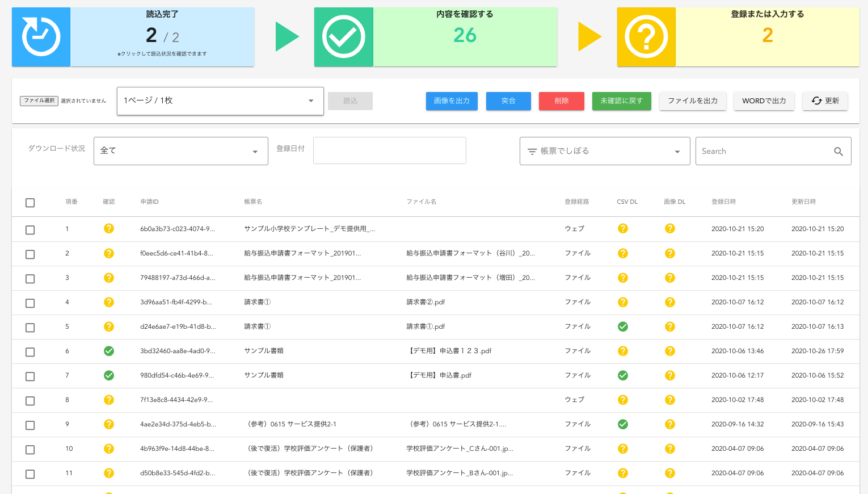The height and width of the screenshot is (494, 868).
Task: Click the search magnifier icon
Action: (838, 152)
